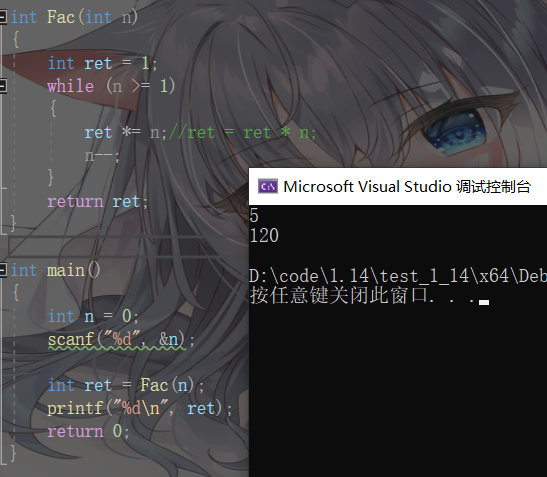Click the 'int ret = Fac(n);' line
Viewport: 547px width, 477px height.
tap(126, 385)
